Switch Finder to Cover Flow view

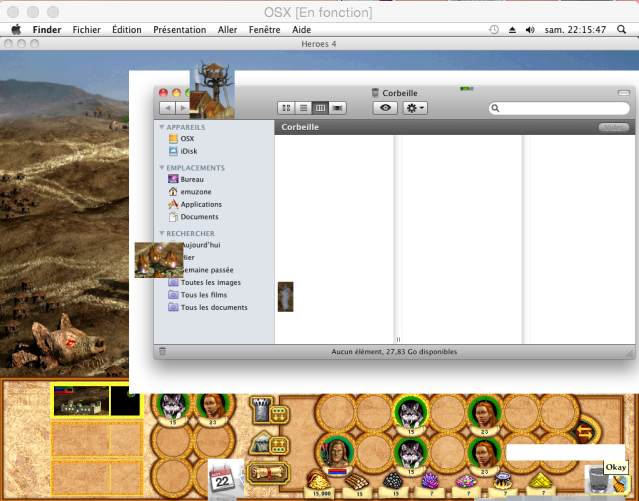point(337,108)
